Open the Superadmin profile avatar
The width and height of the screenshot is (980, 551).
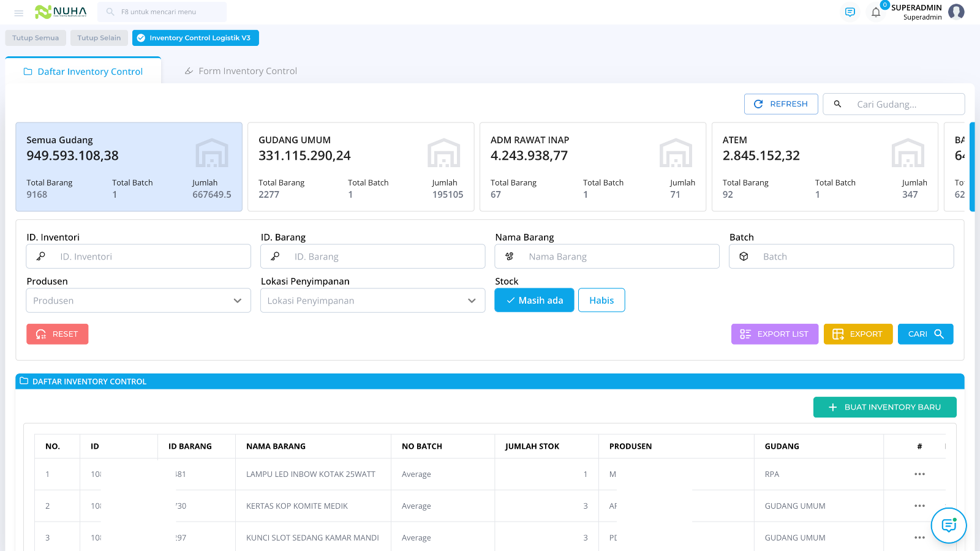(x=956, y=12)
